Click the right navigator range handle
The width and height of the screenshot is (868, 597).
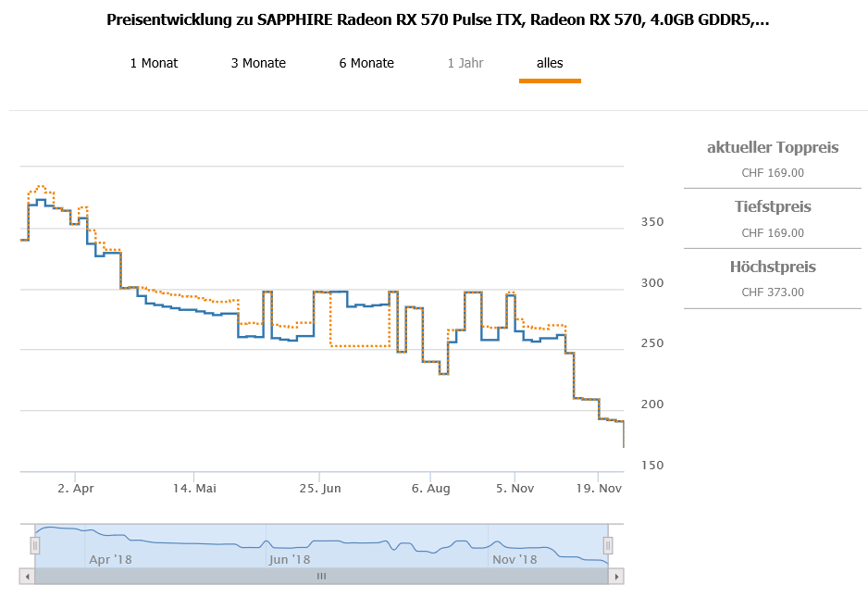point(608,544)
